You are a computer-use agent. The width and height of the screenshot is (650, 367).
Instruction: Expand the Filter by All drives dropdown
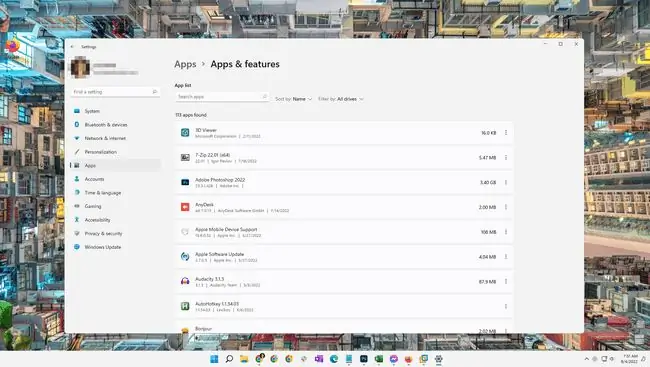[x=341, y=99]
